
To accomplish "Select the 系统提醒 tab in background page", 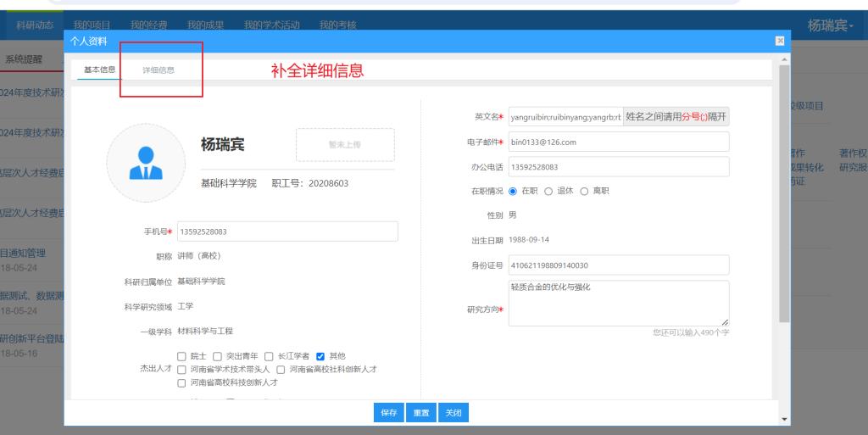I will pos(24,59).
